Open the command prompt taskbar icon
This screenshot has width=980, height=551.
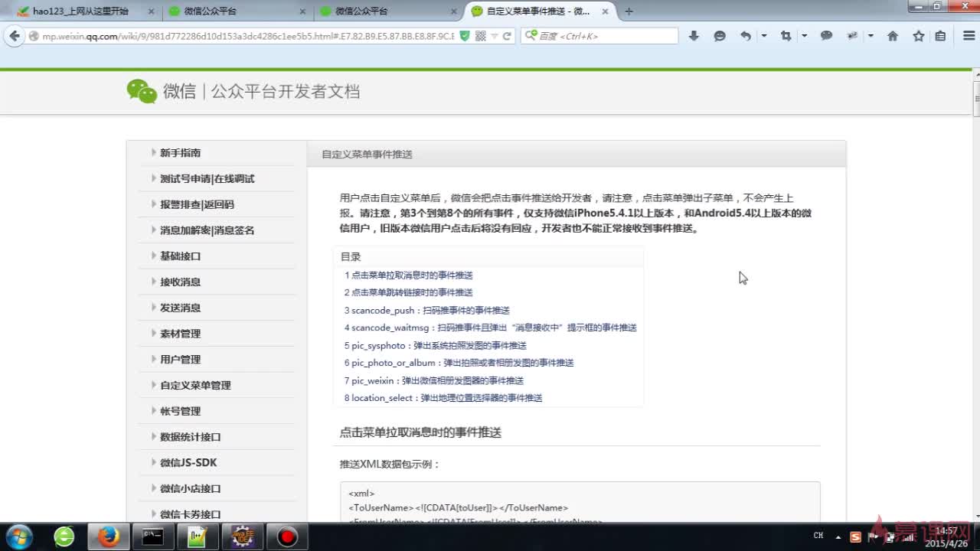152,536
